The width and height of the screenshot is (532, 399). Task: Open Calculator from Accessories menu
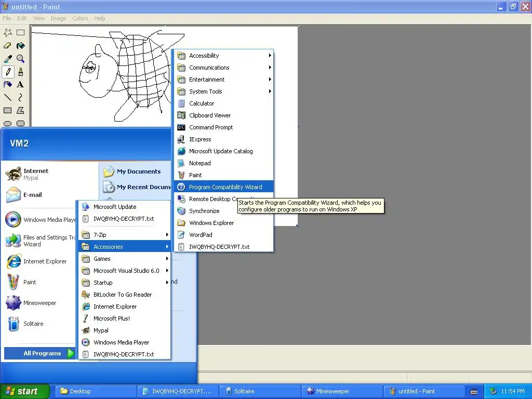(x=223, y=103)
